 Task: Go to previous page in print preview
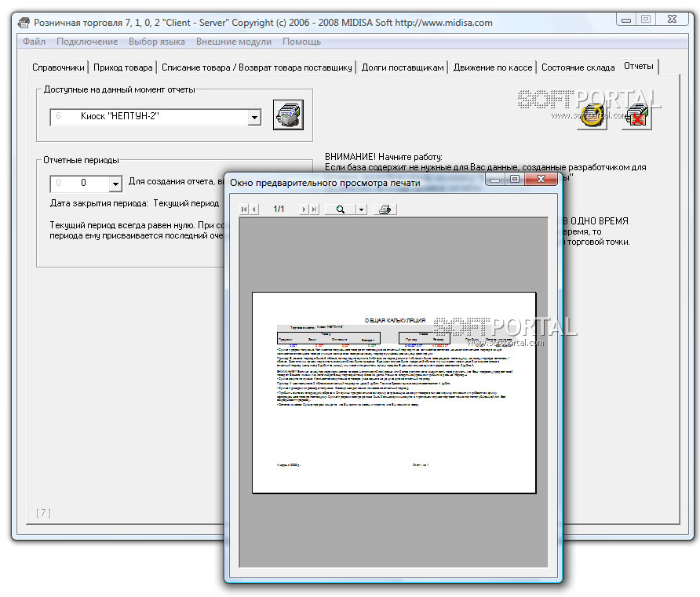(254, 209)
